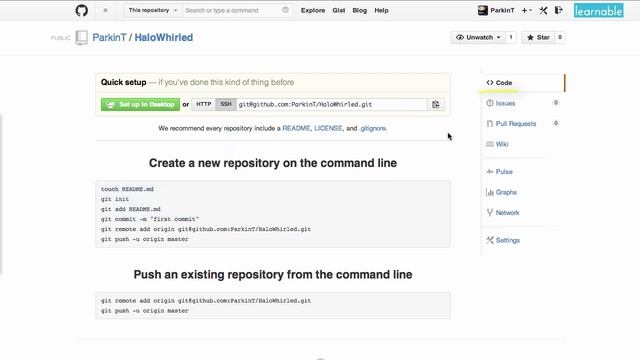Open the Help menu item
The width and height of the screenshot is (640, 360).
[x=381, y=11]
